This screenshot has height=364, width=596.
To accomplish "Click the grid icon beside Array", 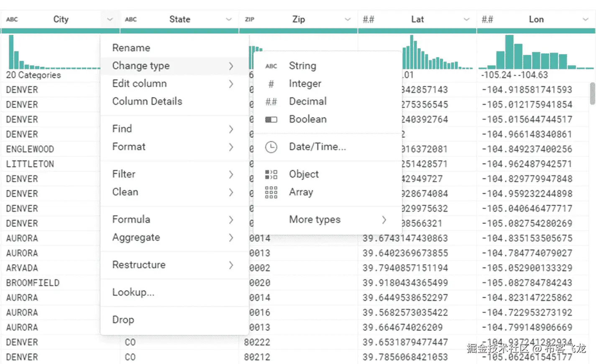I will [271, 192].
